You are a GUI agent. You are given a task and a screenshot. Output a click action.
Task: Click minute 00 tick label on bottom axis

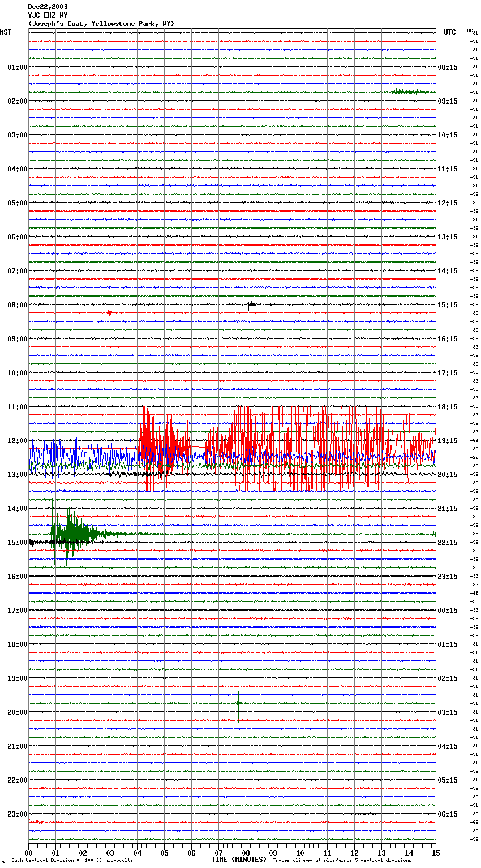click(28, 853)
